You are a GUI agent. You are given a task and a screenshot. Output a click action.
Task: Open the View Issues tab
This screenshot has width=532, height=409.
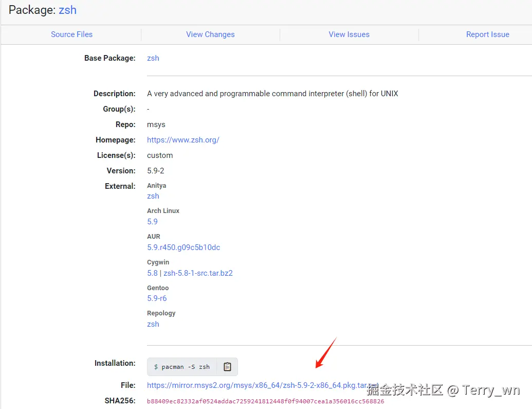[349, 34]
